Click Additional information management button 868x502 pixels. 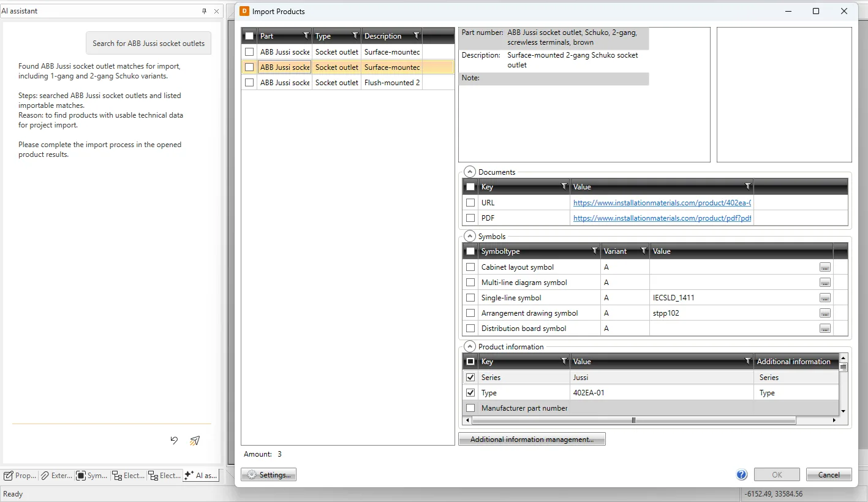click(532, 439)
